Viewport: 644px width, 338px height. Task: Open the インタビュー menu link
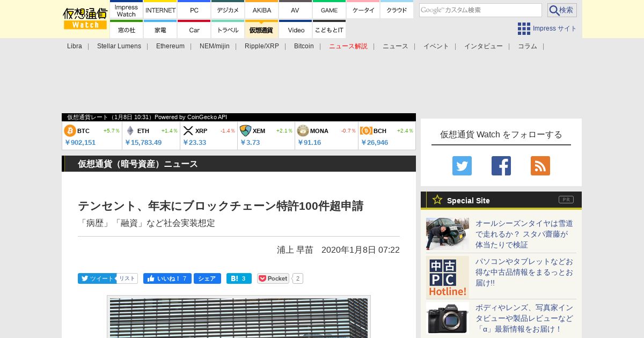pyautogui.click(x=484, y=46)
